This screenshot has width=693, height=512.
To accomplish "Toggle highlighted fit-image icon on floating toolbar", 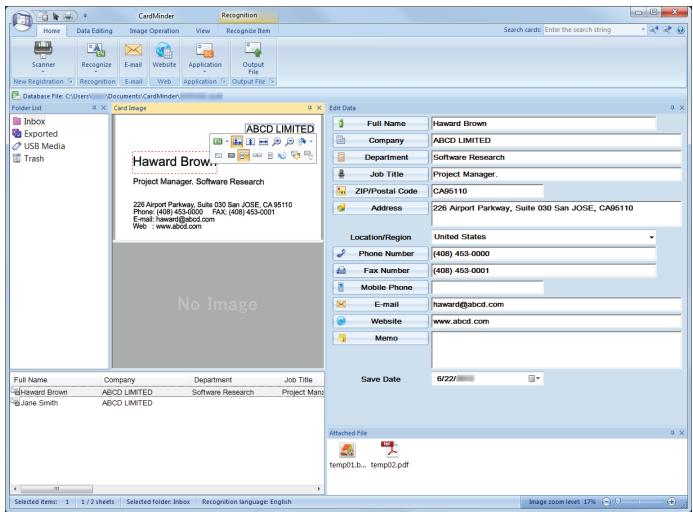I will pos(237,141).
